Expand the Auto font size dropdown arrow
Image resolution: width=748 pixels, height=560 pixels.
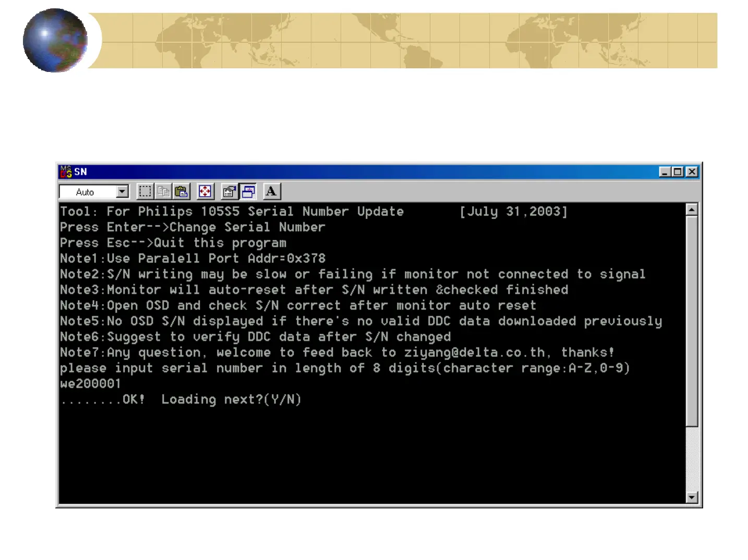coord(122,192)
